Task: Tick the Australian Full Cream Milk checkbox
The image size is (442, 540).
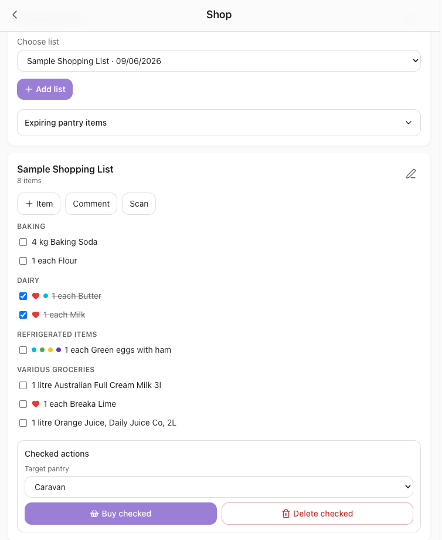Action: point(23,385)
